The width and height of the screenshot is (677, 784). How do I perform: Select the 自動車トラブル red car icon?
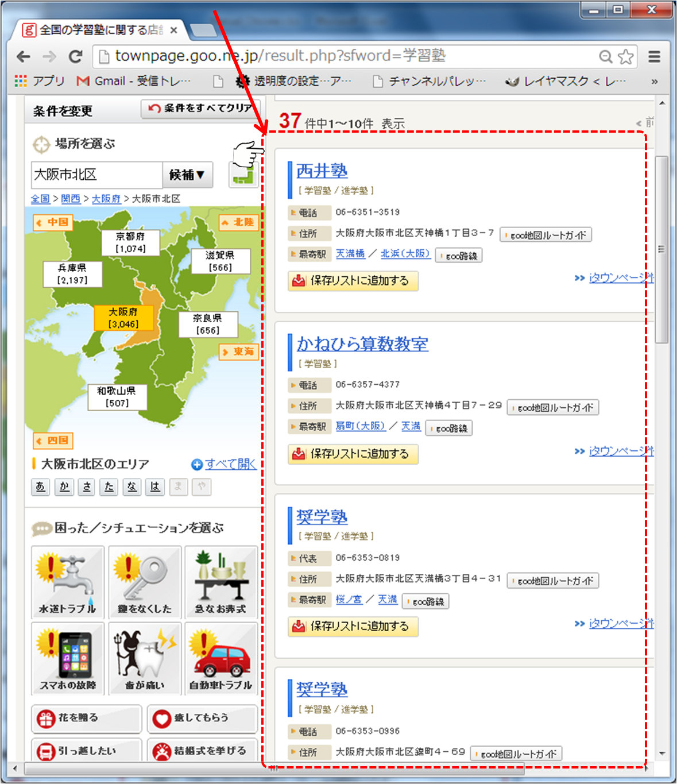pyautogui.click(x=220, y=658)
